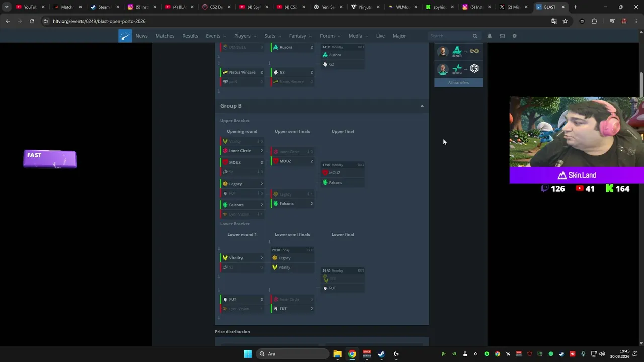The width and height of the screenshot is (644, 362).
Task: Click the microphone icon in system tray
Action: [x=583, y=354]
